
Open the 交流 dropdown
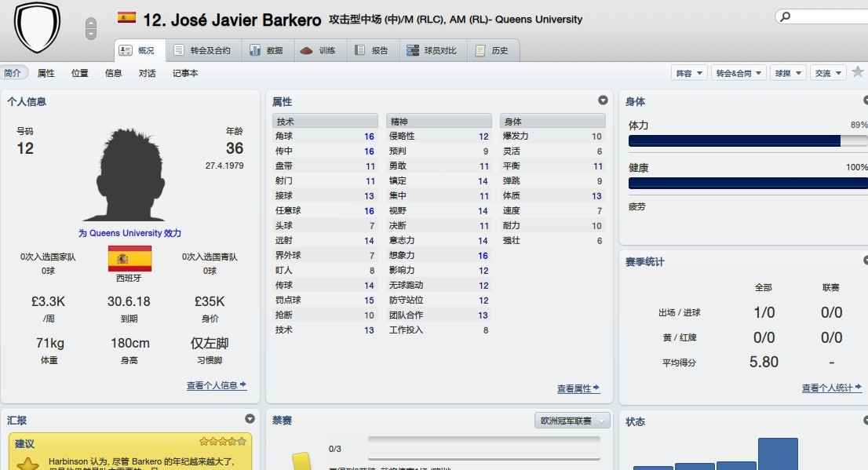828,73
